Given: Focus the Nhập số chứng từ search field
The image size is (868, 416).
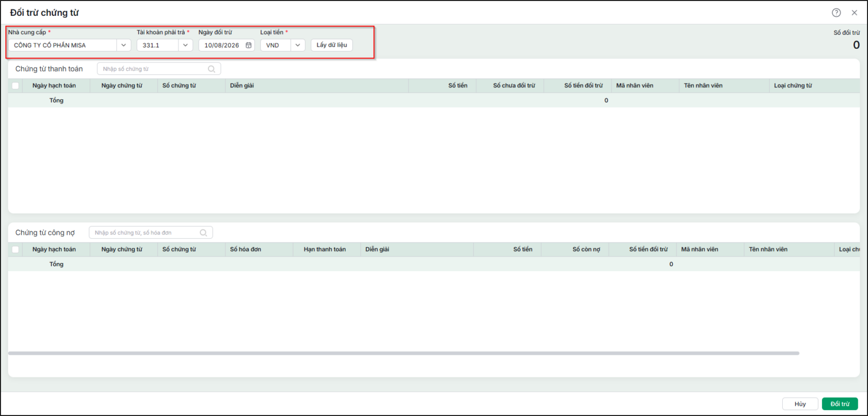Looking at the screenshot, I should point(152,69).
